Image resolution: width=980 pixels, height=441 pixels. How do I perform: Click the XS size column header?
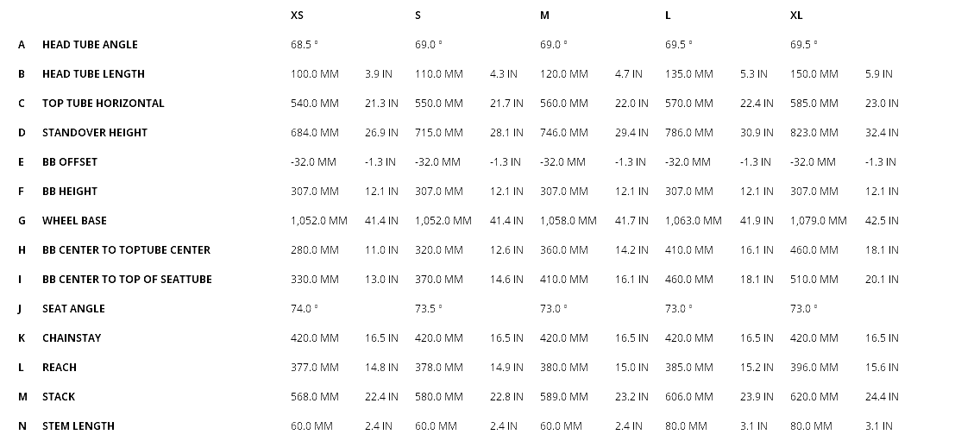(x=297, y=16)
